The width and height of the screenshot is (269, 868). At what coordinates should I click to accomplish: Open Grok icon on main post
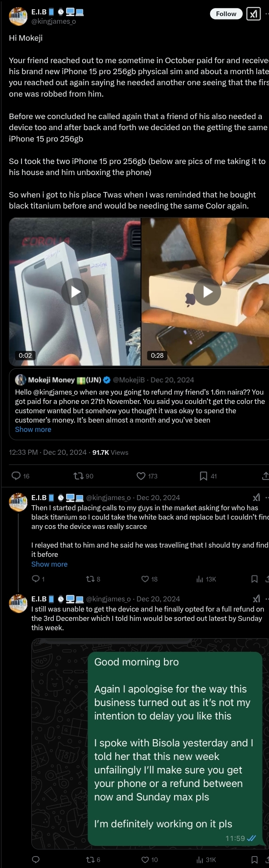(253, 14)
